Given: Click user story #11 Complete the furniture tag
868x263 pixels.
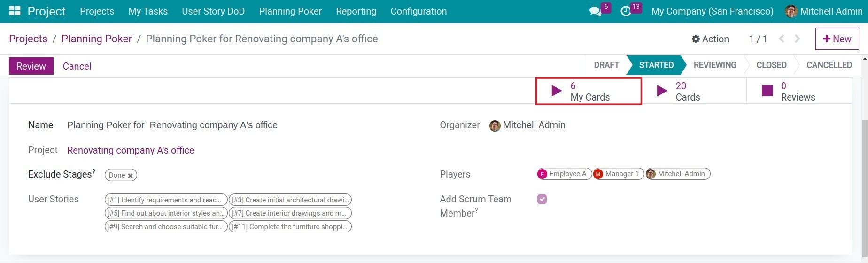Looking at the screenshot, I should (290, 227).
